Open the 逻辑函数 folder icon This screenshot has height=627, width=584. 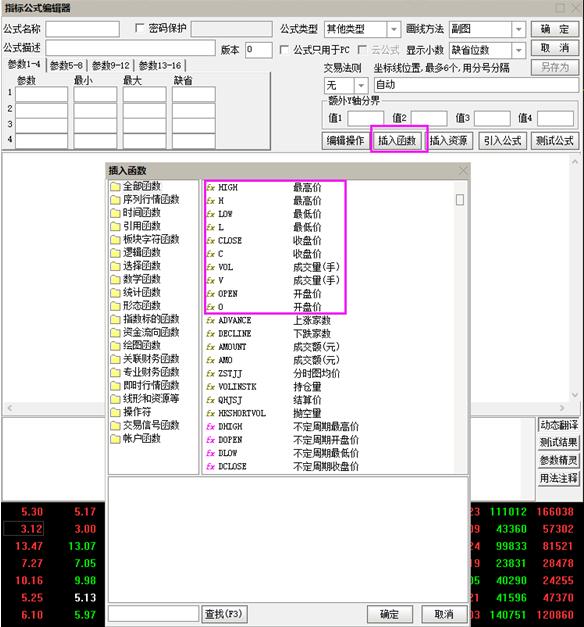click(x=116, y=253)
